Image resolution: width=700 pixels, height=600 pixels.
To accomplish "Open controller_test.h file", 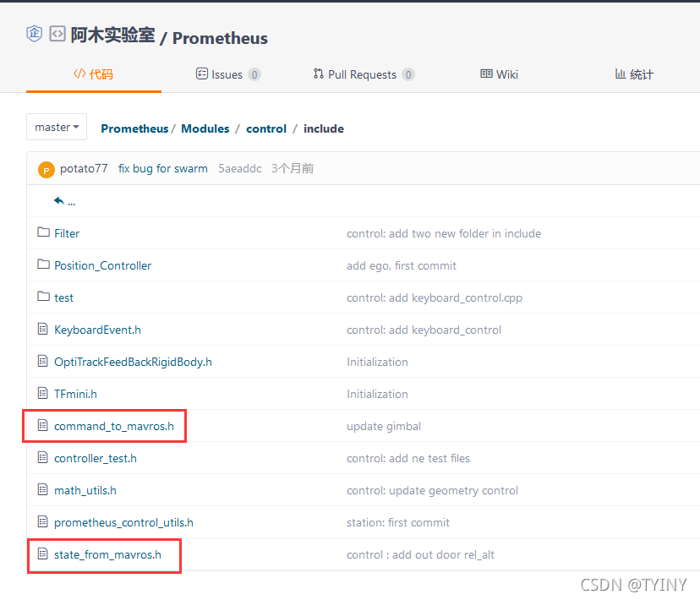I will tap(96, 459).
